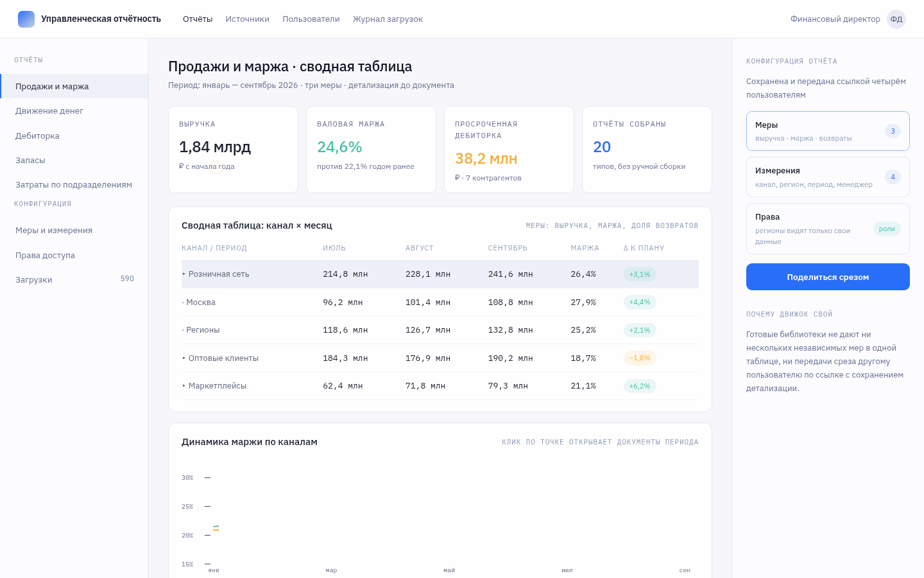Open the Отчёты top menu
Image resolution: width=924 pixels, height=578 pixels.
point(198,19)
